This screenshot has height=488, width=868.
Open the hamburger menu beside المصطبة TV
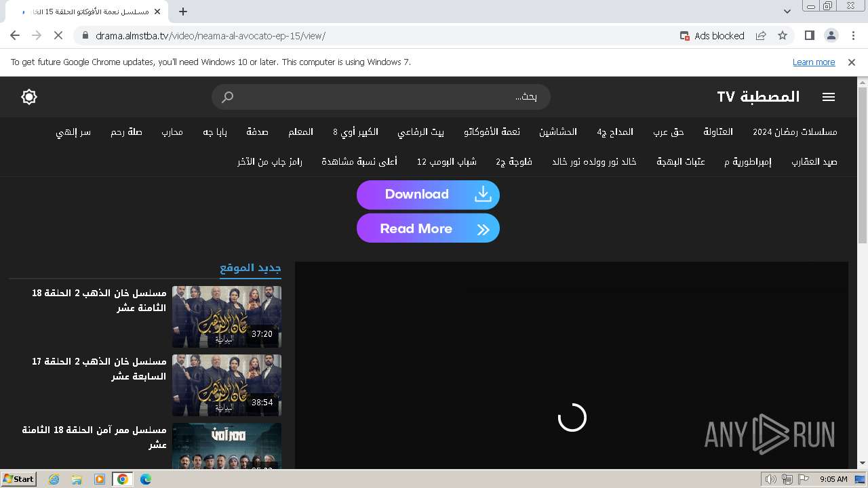[x=829, y=97]
